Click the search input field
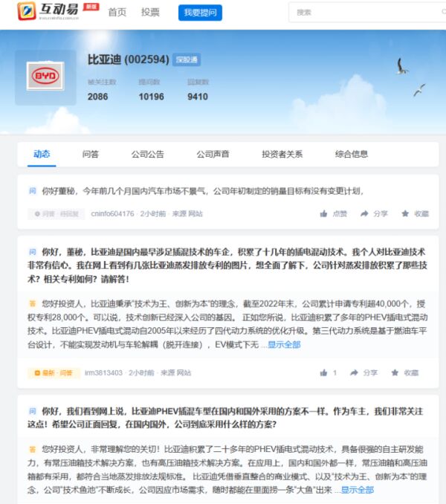 point(357,12)
